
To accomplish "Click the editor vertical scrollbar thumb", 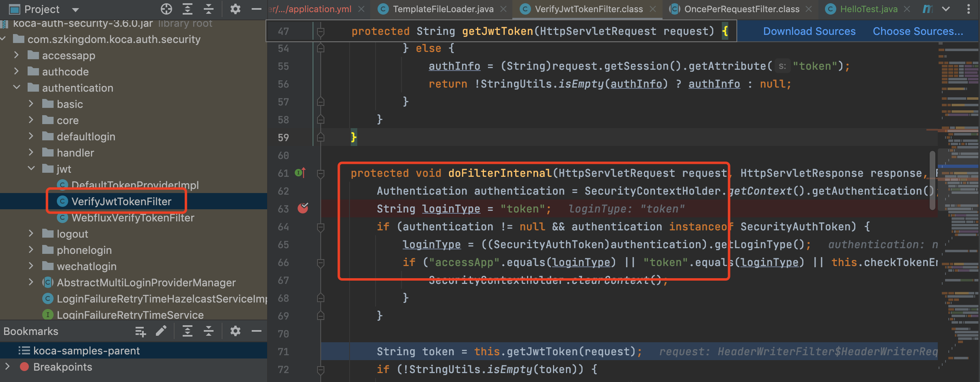I will coord(932,180).
